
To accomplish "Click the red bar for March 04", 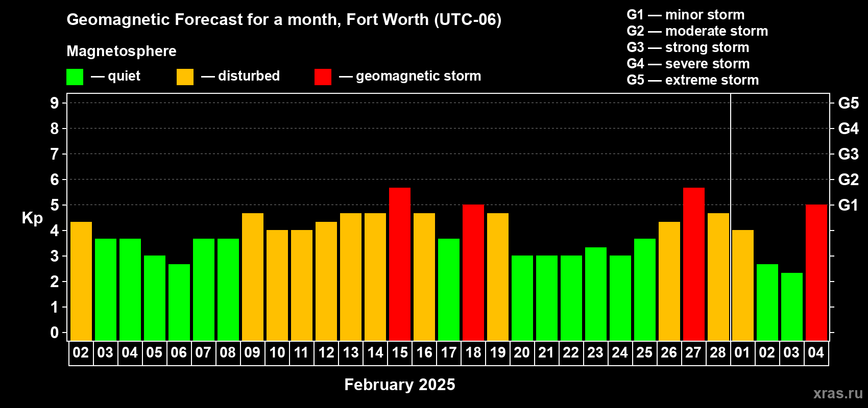I will 816,273.
